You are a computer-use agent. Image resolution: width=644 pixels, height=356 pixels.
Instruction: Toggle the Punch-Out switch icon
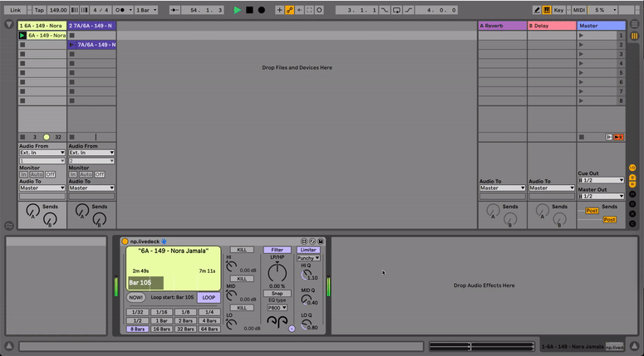(409, 10)
